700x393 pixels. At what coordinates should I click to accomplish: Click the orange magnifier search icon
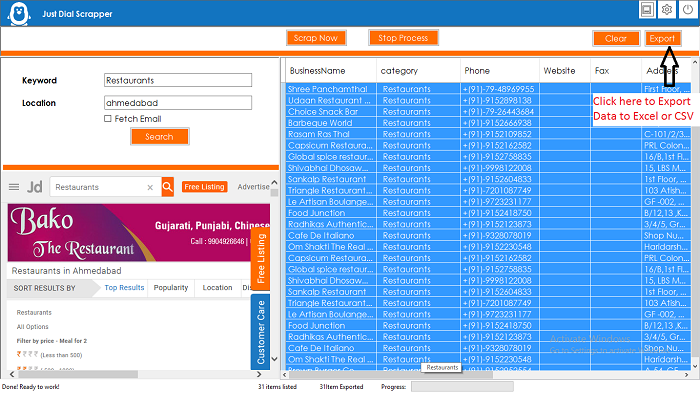(x=167, y=187)
